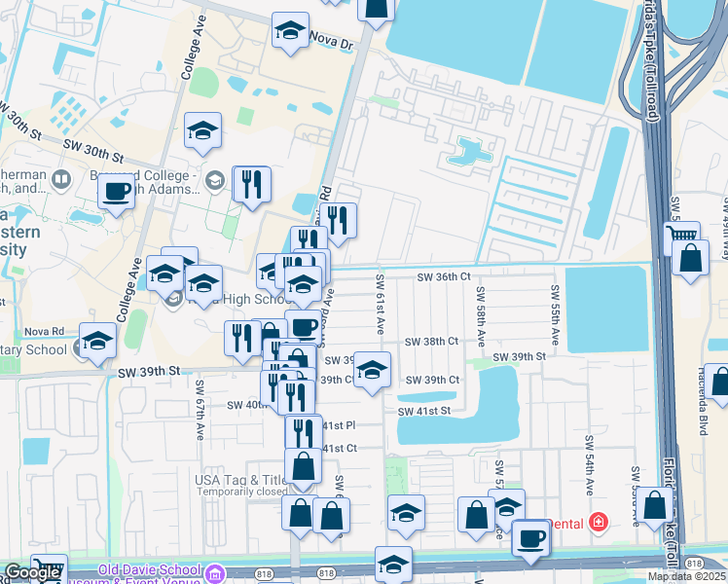Click the school marker next to Nova Rd

[x=97, y=342]
